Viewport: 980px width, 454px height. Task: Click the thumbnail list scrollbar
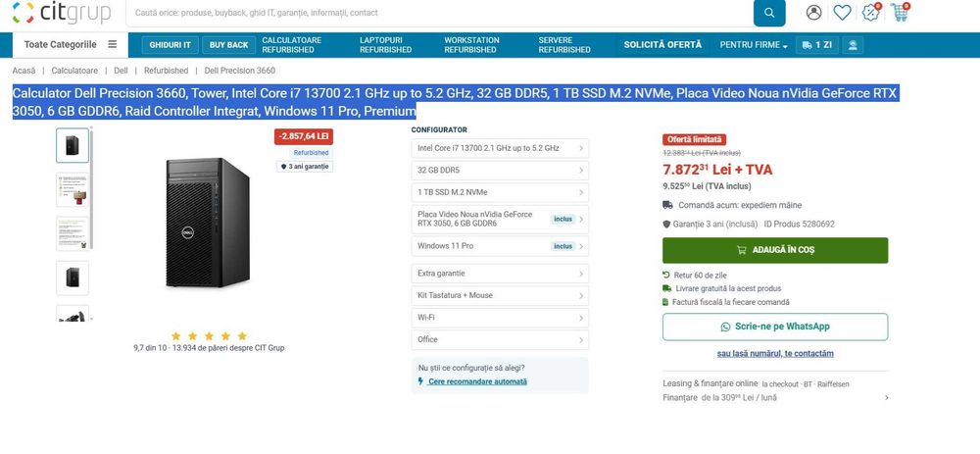click(91, 187)
